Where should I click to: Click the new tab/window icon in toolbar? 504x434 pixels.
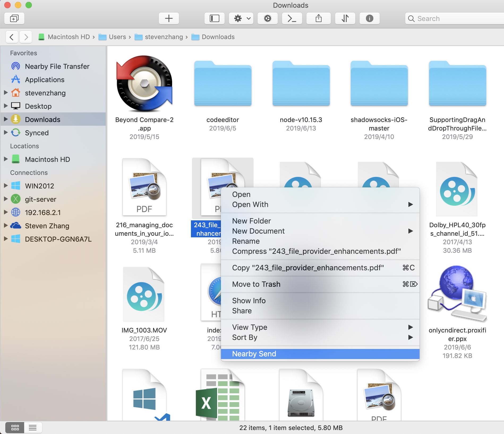tap(14, 18)
